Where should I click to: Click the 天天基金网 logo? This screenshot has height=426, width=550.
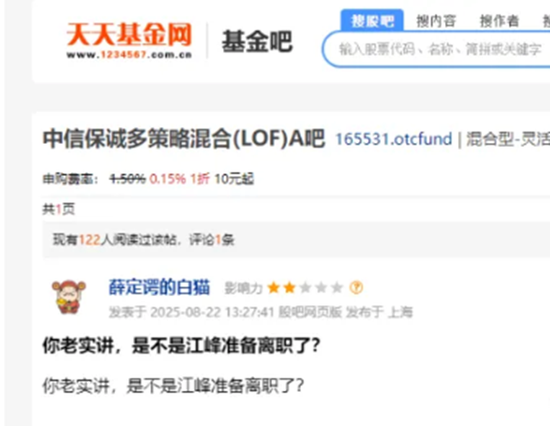coord(129,40)
